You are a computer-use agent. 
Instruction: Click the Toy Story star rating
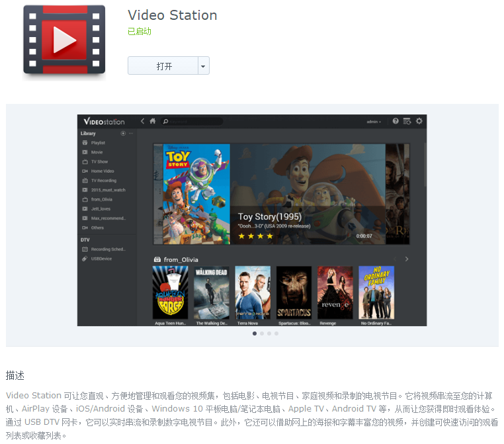[255, 236]
